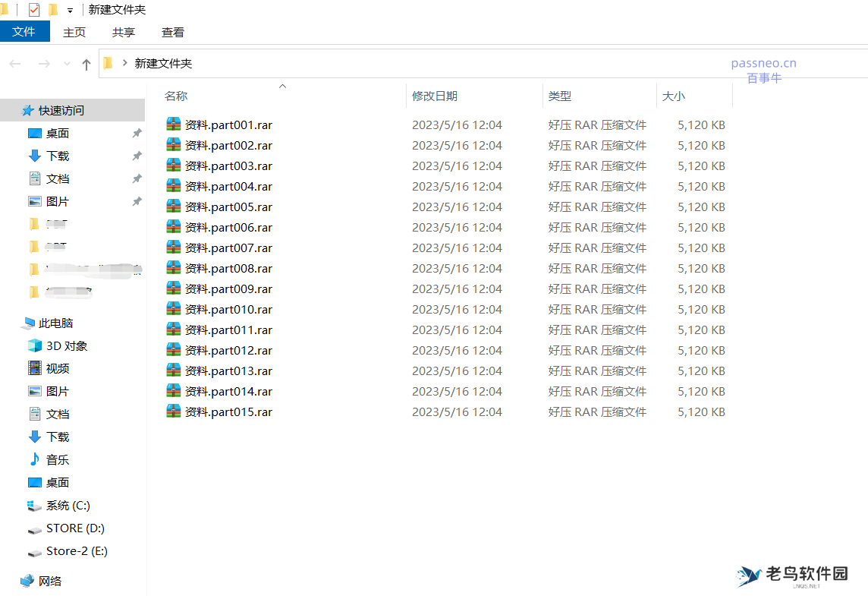This screenshot has height=596, width=868.
Task: Open the 3D 对象 folder icon
Action: (x=35, y=345)
